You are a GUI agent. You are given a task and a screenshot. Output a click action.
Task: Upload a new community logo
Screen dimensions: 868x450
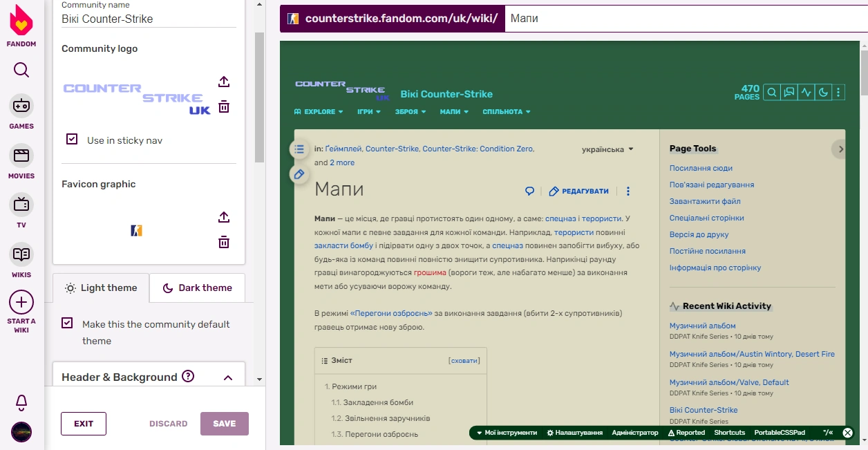[x=224, y=82]
